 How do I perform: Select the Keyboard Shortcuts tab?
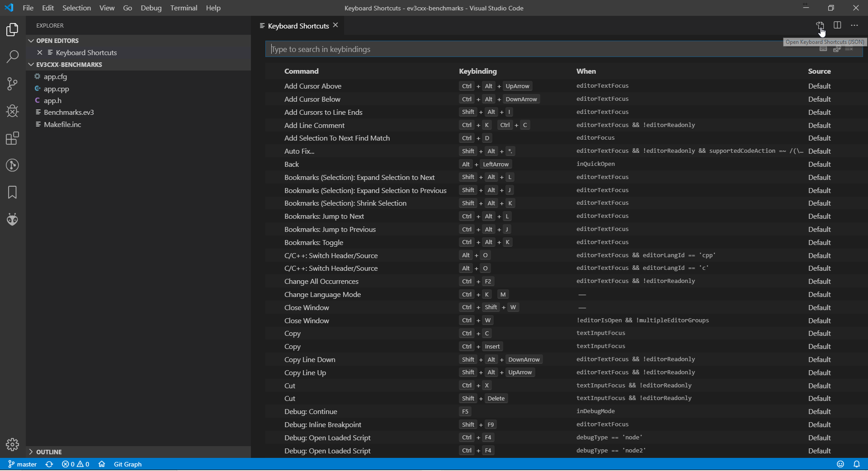tap(298, 26)
